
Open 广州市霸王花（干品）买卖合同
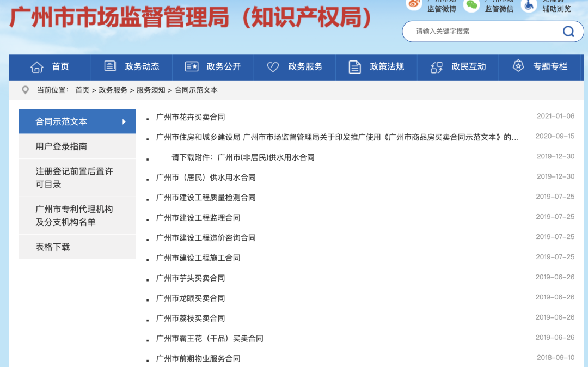210,339
